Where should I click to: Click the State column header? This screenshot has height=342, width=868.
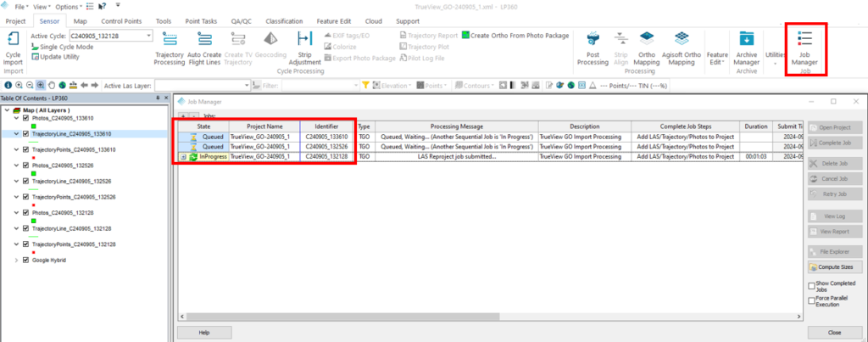point(203,126)
